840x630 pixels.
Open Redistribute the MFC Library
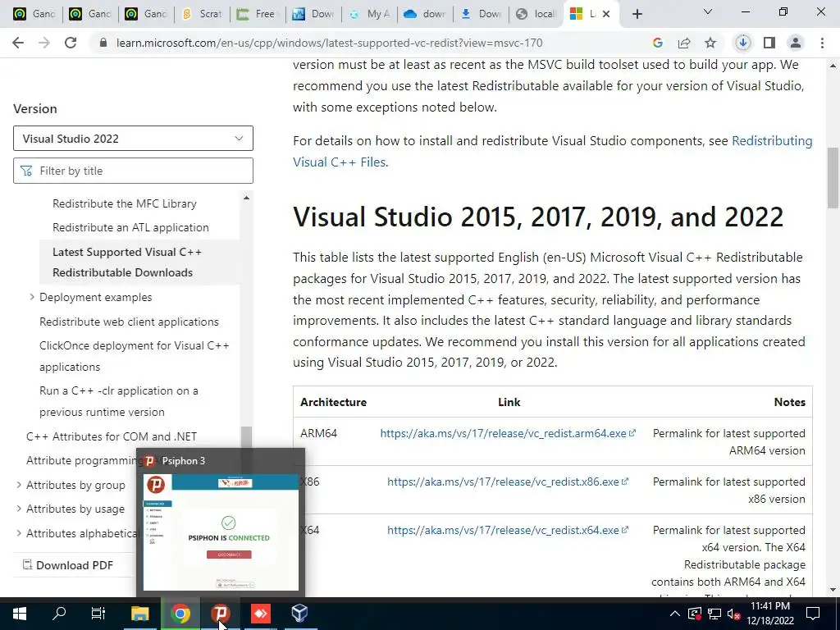pos(125,203)
